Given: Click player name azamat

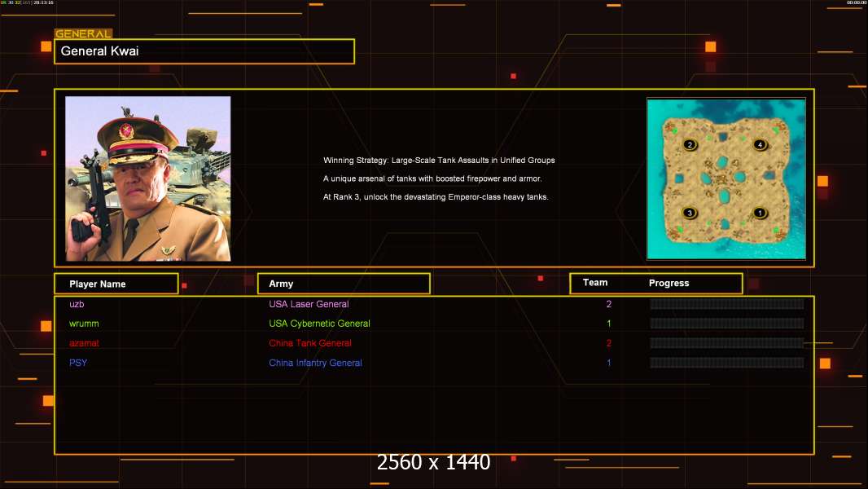Looking at the screenshot, I should pyautogui.click(x=85, y=343).
